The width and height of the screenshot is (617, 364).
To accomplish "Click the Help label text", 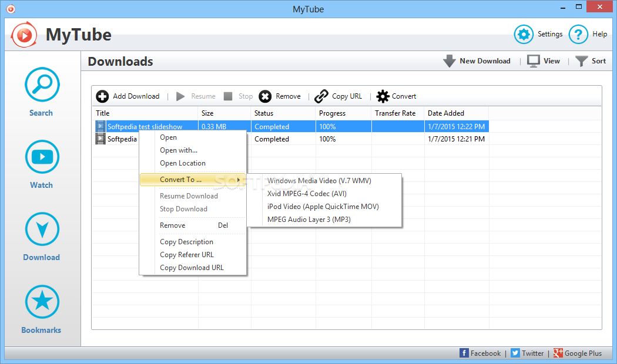I will (600, 34).
